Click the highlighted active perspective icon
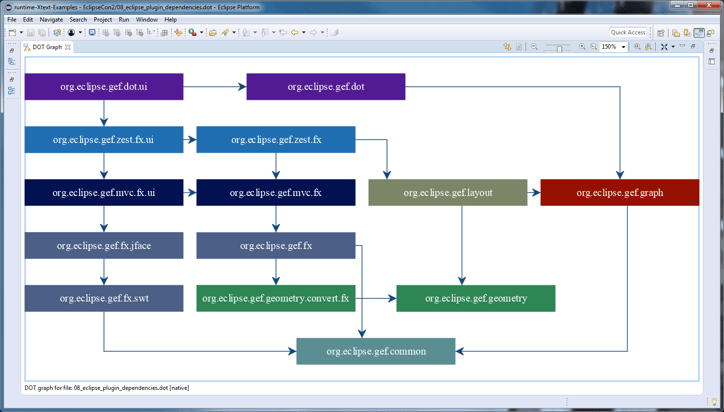This screenshot has width=724, height=412. click(699, 32)
